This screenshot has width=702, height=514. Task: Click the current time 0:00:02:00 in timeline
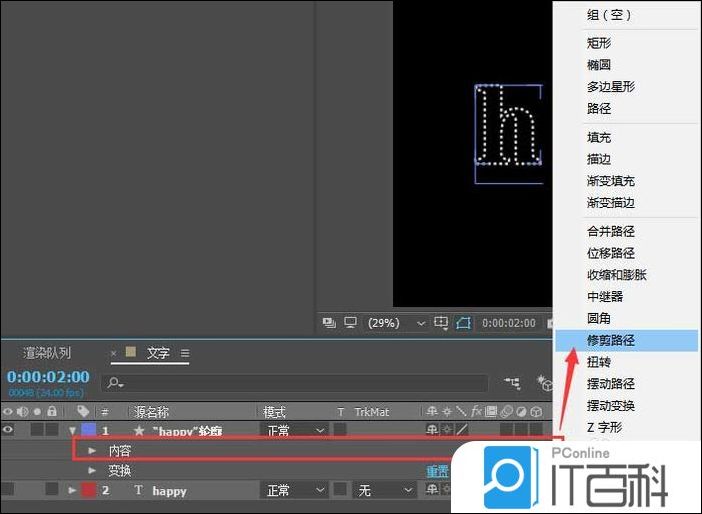pos(48,377)
